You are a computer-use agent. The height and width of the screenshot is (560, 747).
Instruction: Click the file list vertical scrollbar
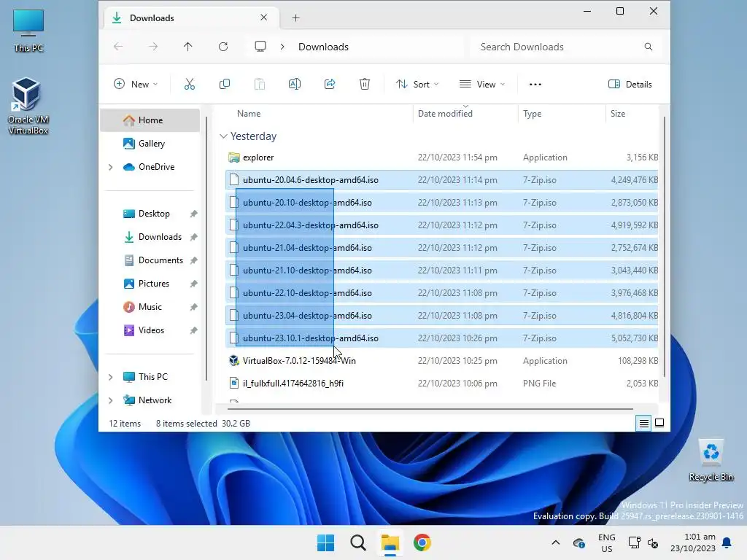point(664,248)
